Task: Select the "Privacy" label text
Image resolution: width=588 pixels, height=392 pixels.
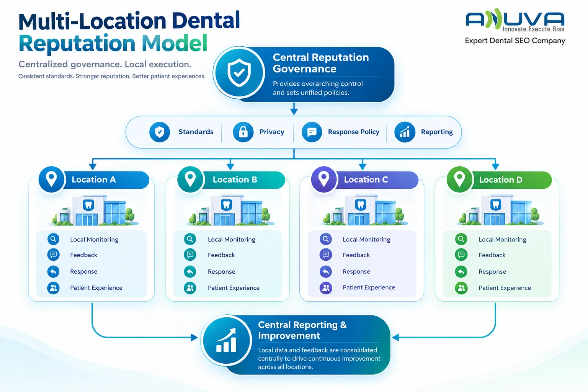Action: pos(272,132)
